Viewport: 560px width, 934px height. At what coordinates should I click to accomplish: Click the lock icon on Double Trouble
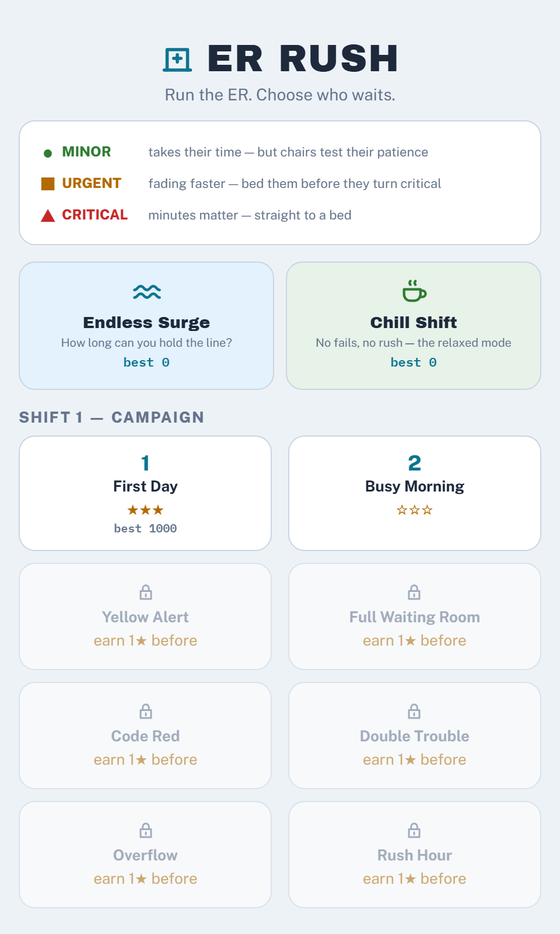(414, 712)
